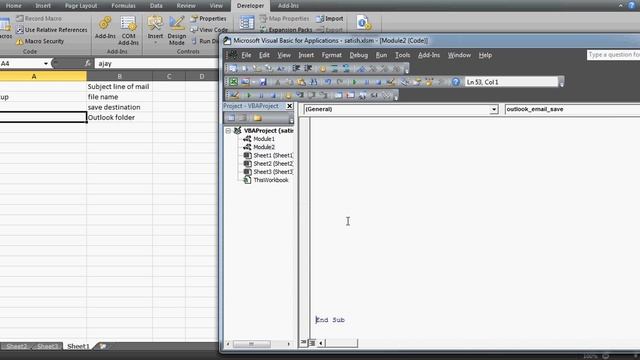Click the blue Help question mark icon
This screenshot has width=640, height=360.
(456, 82)
